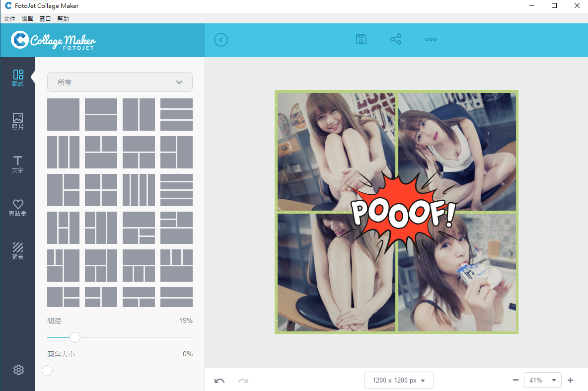Open the 文件 menu
The height and width of the screenshot is (391, 588).
pos(9,19)
